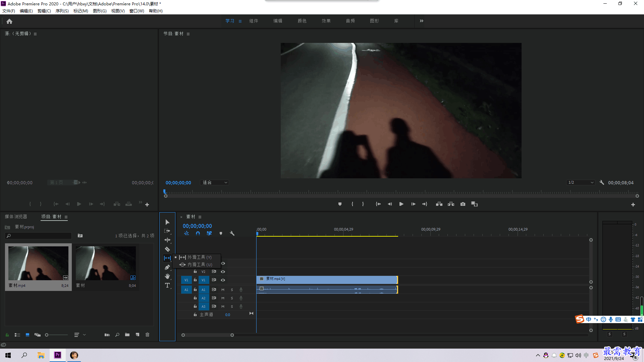The height and width of the screenshot is (362, 644).
Task: Click Automate to Sequence icon
Action: [x=107, y=335]
